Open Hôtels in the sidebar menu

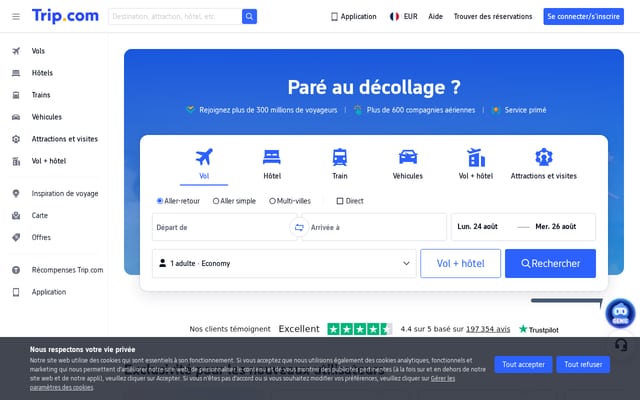pos(42,73)
